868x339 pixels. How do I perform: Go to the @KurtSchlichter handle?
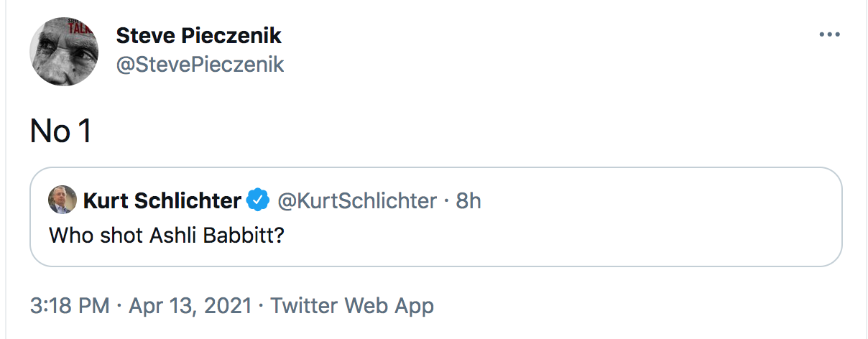point(357,200)
